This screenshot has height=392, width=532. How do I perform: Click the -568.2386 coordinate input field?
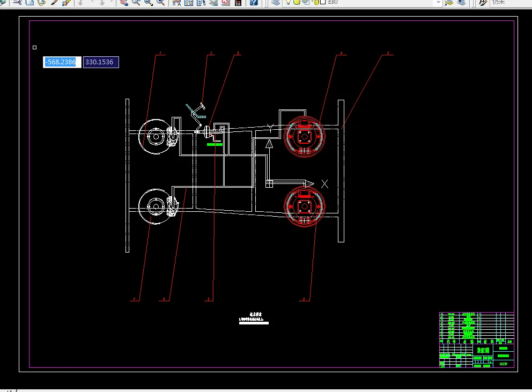pos(62,62)
